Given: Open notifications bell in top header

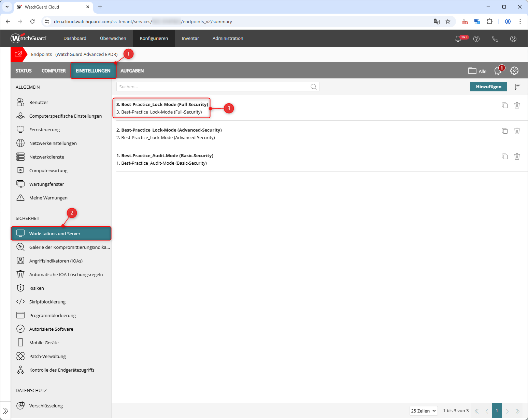Looking at the screenshot, I should point(458,39).
